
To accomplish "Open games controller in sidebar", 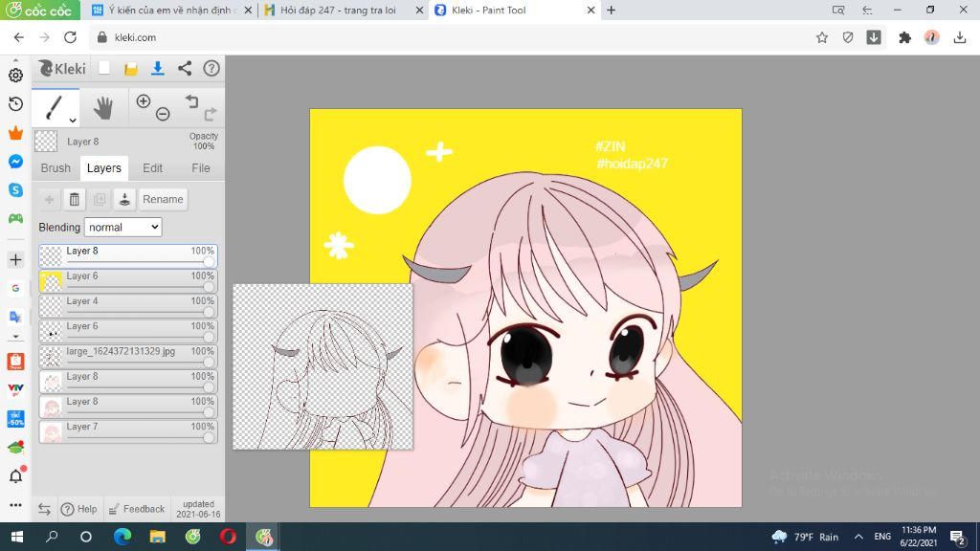I will [15, 219].
